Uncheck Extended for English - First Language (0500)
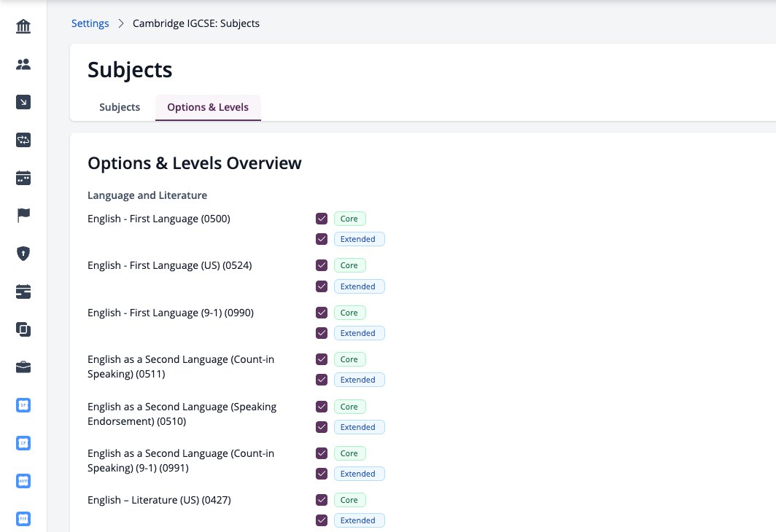Screen dimensions: 776x532 pyautogui.click(x=322, y=239)
